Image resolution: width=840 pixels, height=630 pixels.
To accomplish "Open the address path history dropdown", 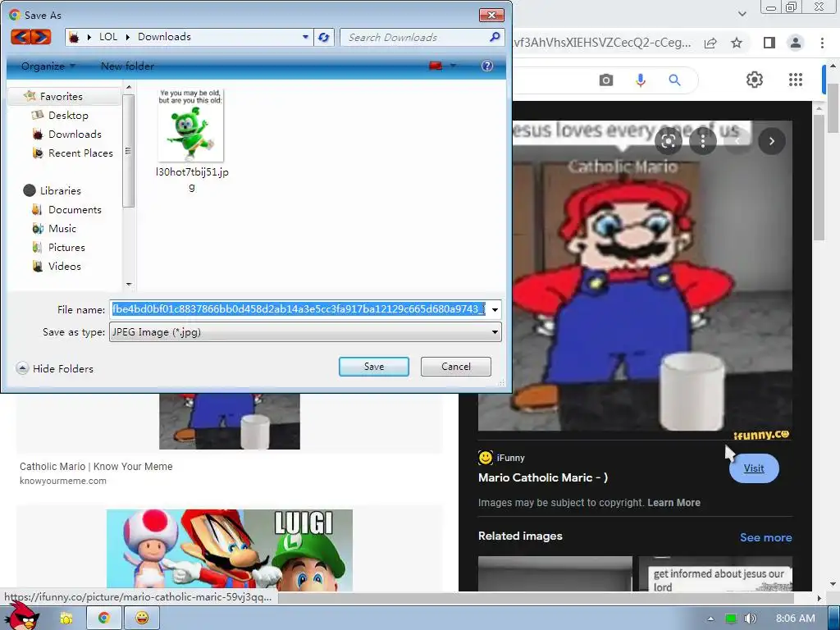I will coord(305,37).
